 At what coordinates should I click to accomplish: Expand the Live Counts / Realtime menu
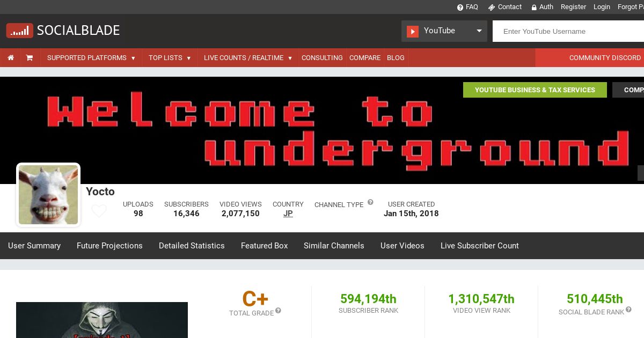(248, 58)
